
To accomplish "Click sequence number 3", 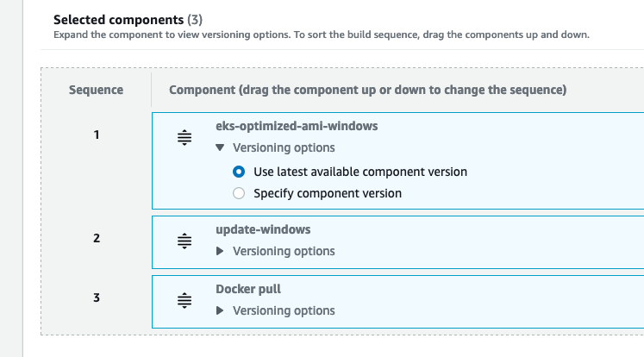I will pos(97,297).
